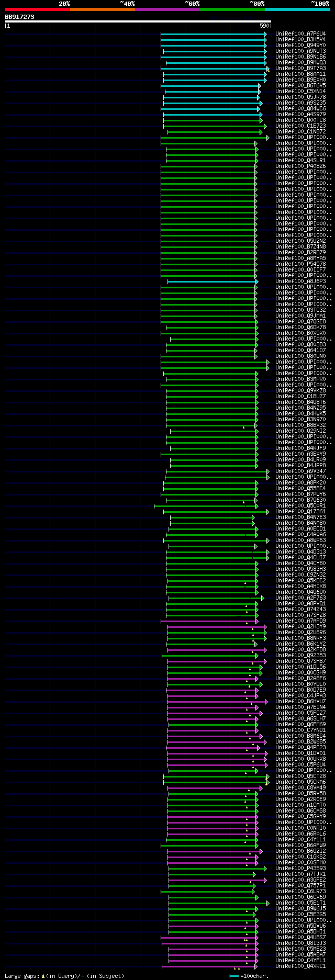Select the UniRef100_Q0IIF7 label

(300, 270)
